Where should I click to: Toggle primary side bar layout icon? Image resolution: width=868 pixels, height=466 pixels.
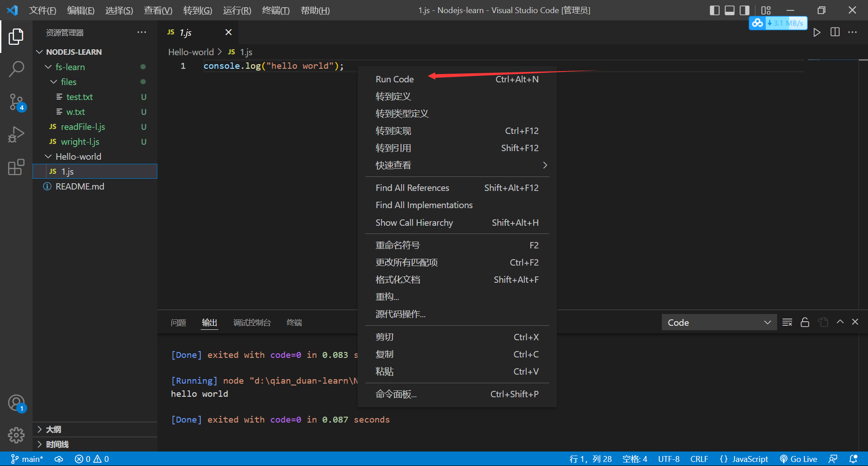coord(714,10)
